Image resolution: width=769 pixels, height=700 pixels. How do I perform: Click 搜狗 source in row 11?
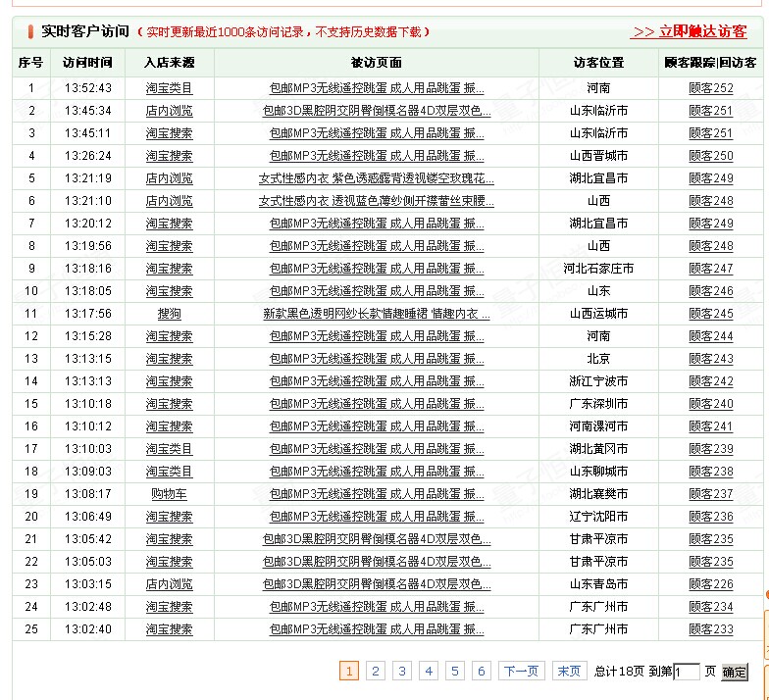click(169, 314)
